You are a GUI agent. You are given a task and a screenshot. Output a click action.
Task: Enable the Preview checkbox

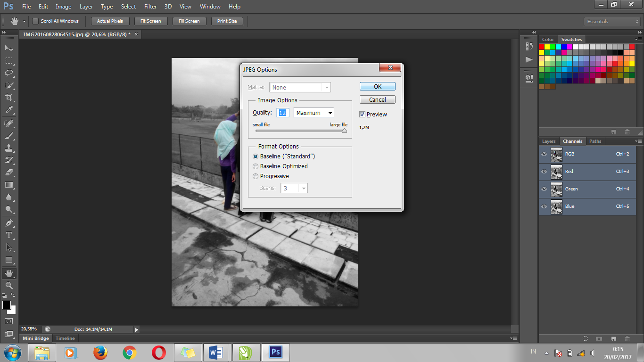pyautogui.click(x=363, y=114)
